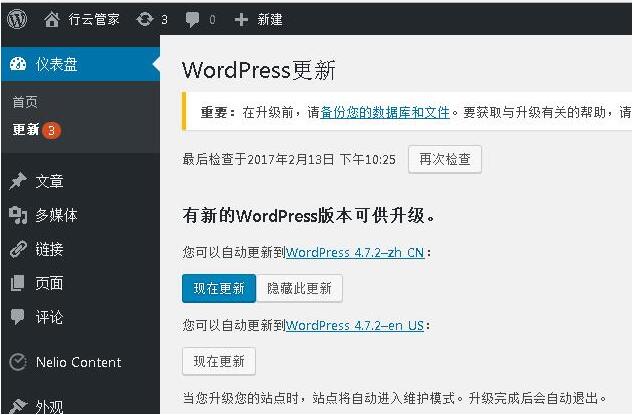This screenshot has width=635, height=415.
Task: Click the home icon beside 行云管家
Action: [x=51, y=19]
